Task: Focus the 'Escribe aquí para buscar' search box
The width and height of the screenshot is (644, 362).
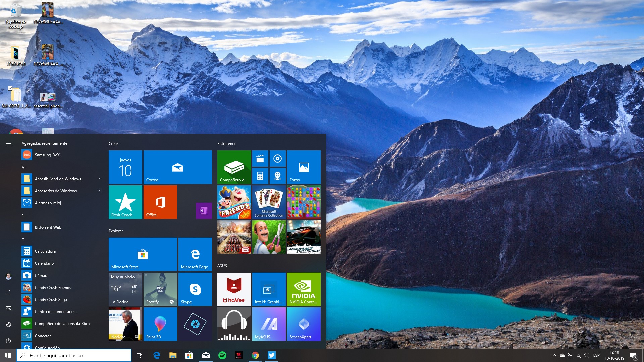Action: coord(74,355)
